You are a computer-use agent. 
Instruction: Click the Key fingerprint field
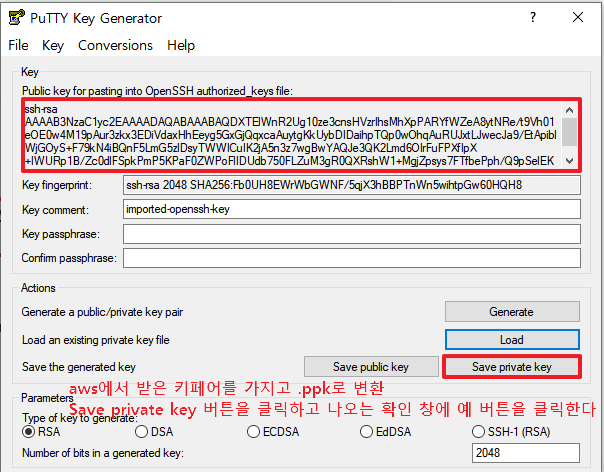(x=352, y=185)
